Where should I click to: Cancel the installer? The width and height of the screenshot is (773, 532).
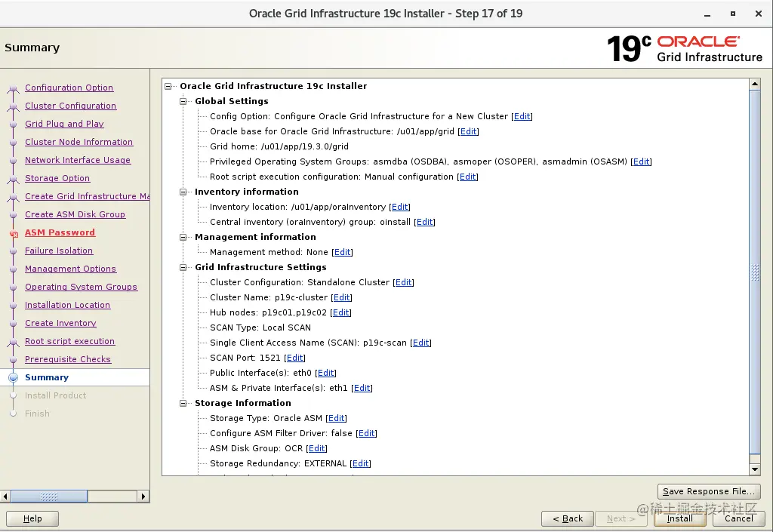point(738,518)
